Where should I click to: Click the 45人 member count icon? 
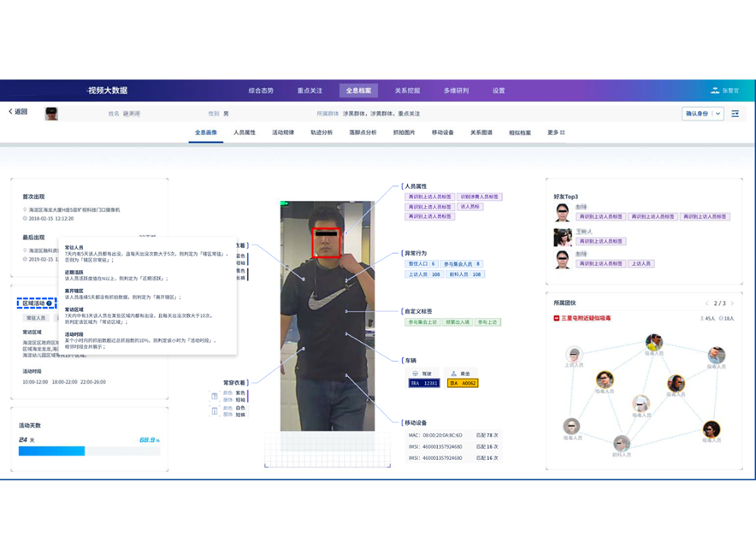[x=701, y=318]
